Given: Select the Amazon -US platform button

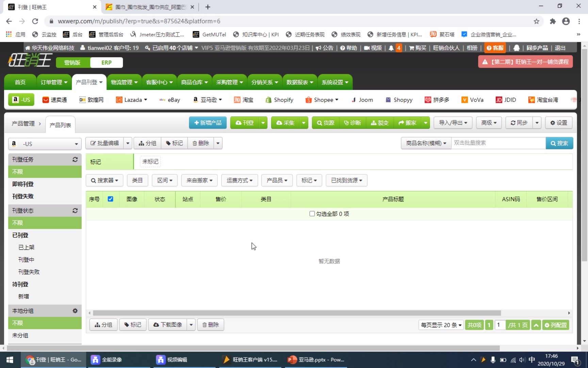Looking at the screenshot, I should [x=21, y=100].
